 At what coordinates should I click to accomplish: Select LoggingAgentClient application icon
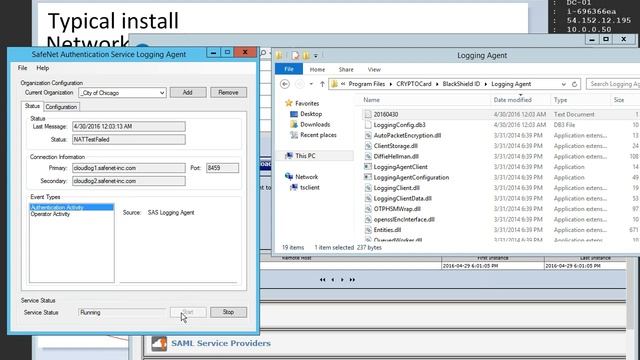368,167
